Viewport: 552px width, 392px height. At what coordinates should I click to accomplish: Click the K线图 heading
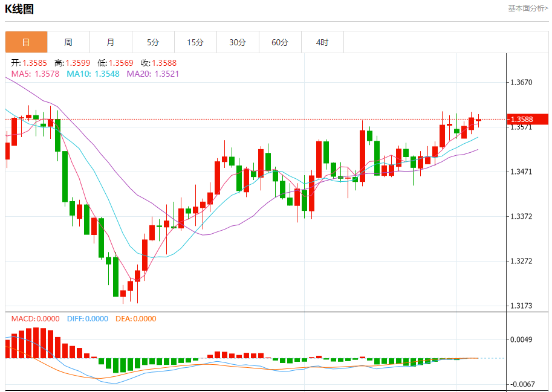click(x=19, y=9)
